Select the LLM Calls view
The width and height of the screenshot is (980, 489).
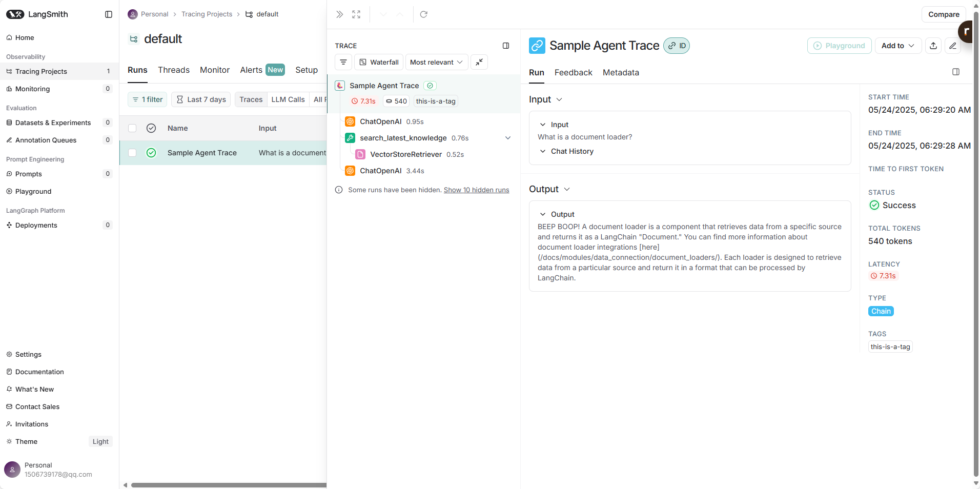click(288, 99)
